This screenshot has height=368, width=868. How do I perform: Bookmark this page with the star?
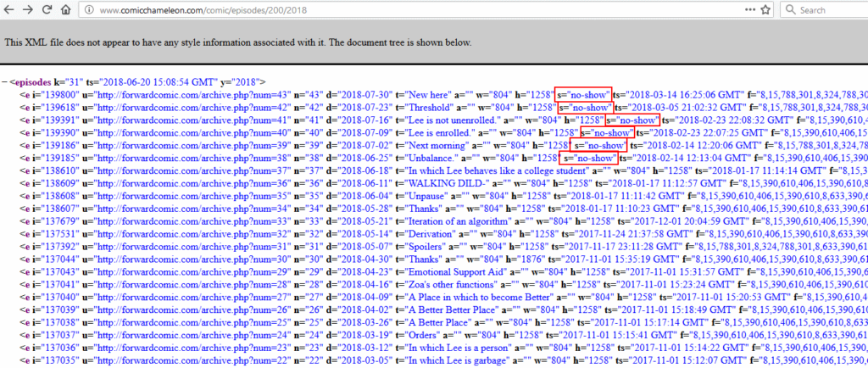pos(765,10)
